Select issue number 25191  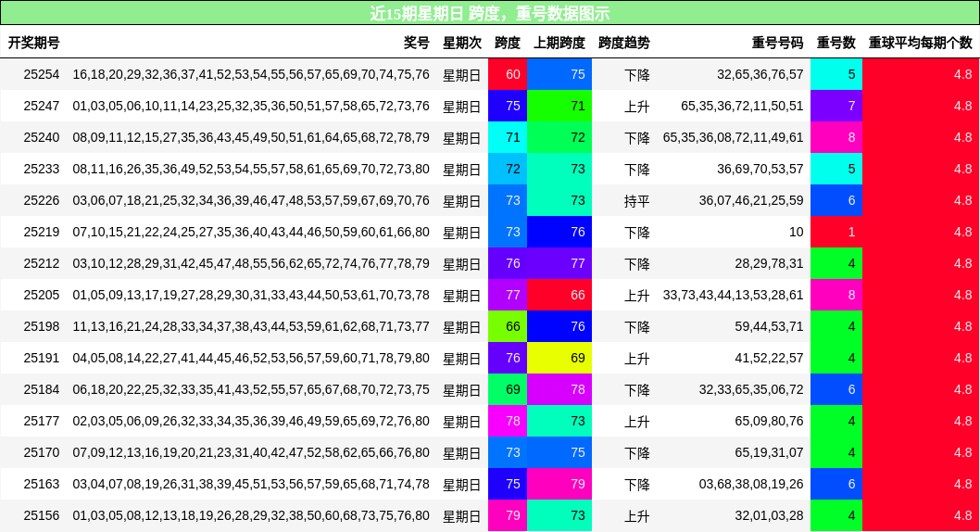tap(42, 358)
